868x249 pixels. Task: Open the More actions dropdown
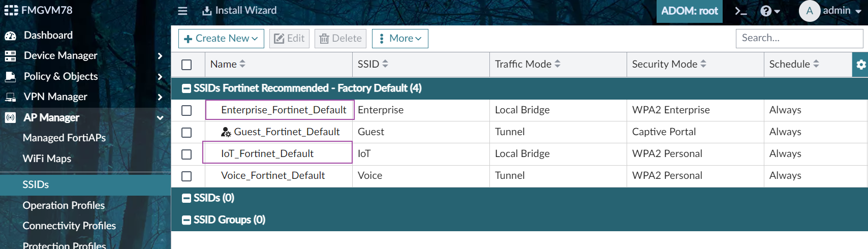(400, 39)
